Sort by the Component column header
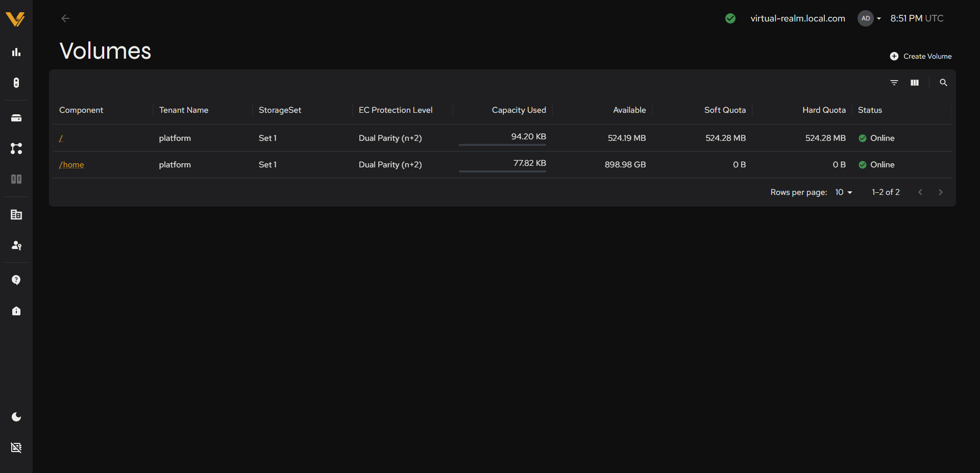This screenshot has width=980, height=473. point(81,110)
